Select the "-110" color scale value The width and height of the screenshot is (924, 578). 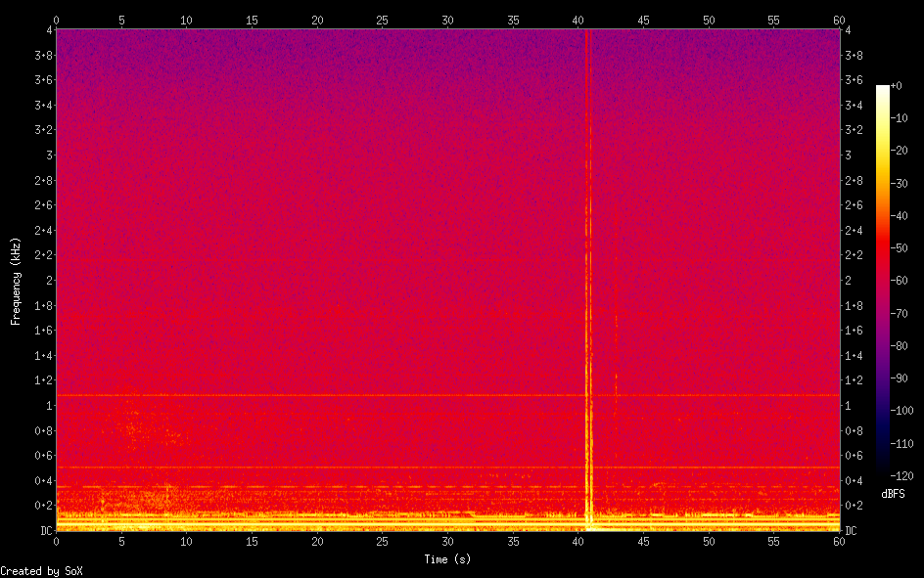[x=902, y=444]
